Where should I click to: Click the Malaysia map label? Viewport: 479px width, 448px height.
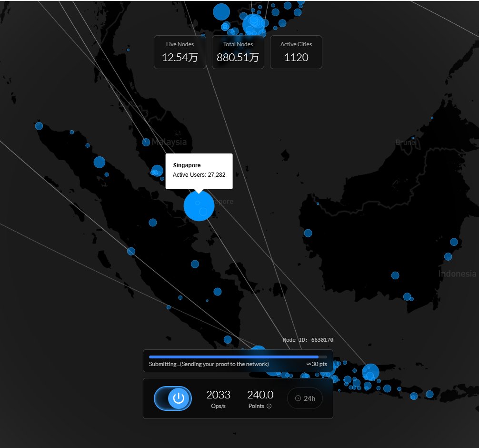(169, 142)
